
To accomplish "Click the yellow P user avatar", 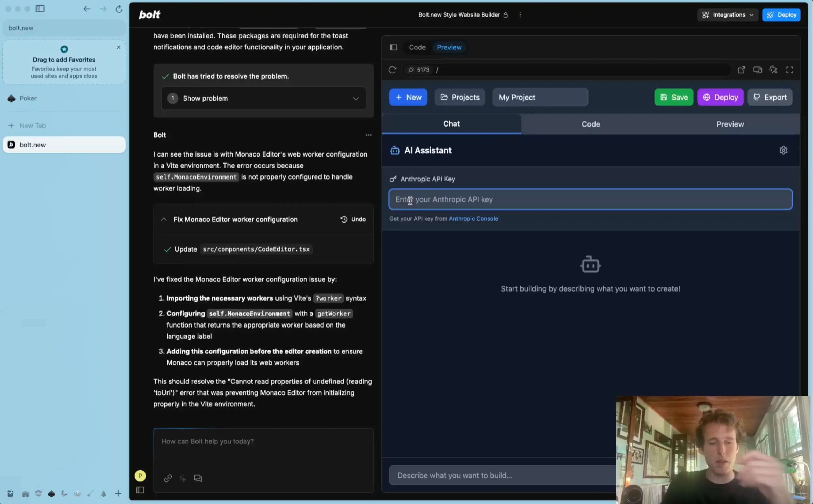I will (140, 476).
